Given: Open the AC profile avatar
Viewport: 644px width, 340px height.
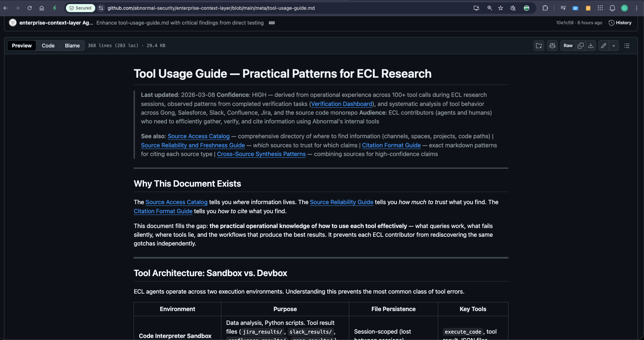Looking at the screenshot, I should [624, 8].
